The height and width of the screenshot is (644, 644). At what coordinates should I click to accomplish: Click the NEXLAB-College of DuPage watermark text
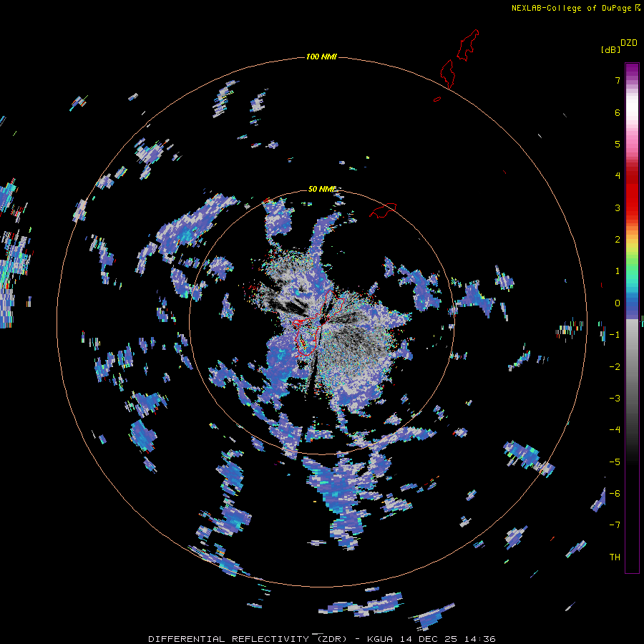[576, 8]
